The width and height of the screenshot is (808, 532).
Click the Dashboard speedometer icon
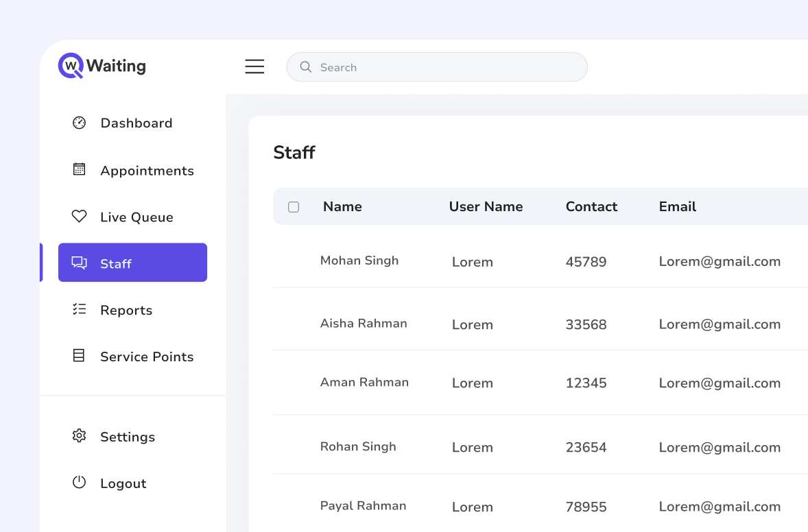click(x=79, y=123)
